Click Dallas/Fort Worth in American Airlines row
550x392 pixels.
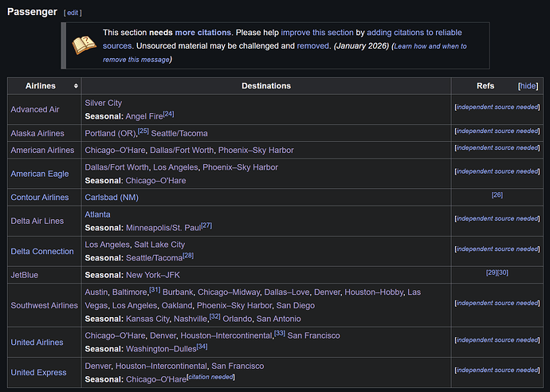(x=182, y=150)
